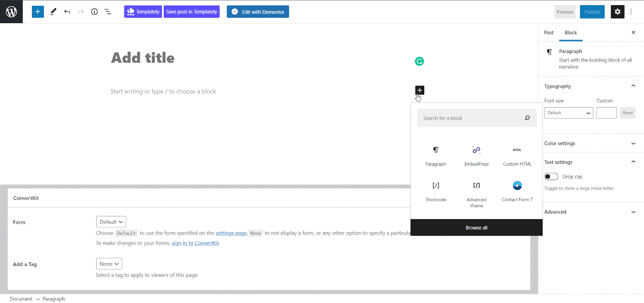Click the Templately button

coord(143,12)
